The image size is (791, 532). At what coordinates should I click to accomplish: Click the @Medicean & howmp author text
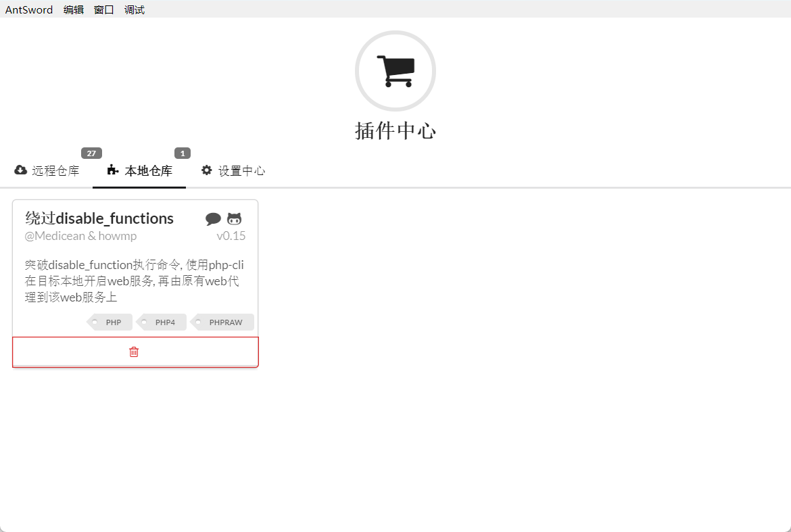click(80, 236)
